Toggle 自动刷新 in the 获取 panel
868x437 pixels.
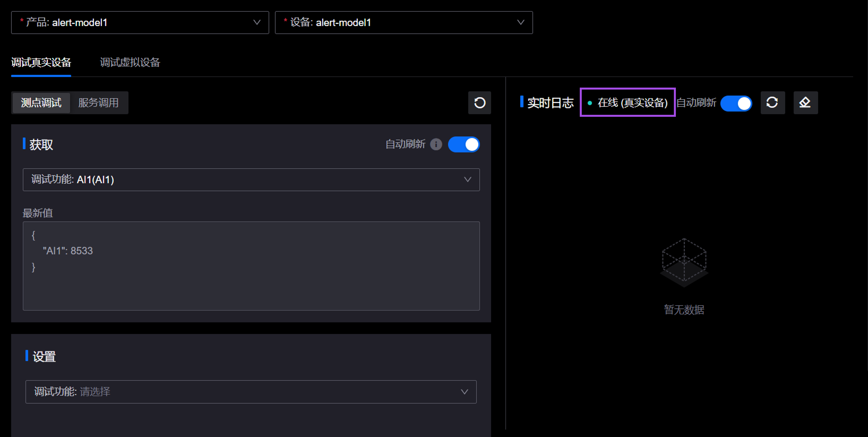point(464,145)
